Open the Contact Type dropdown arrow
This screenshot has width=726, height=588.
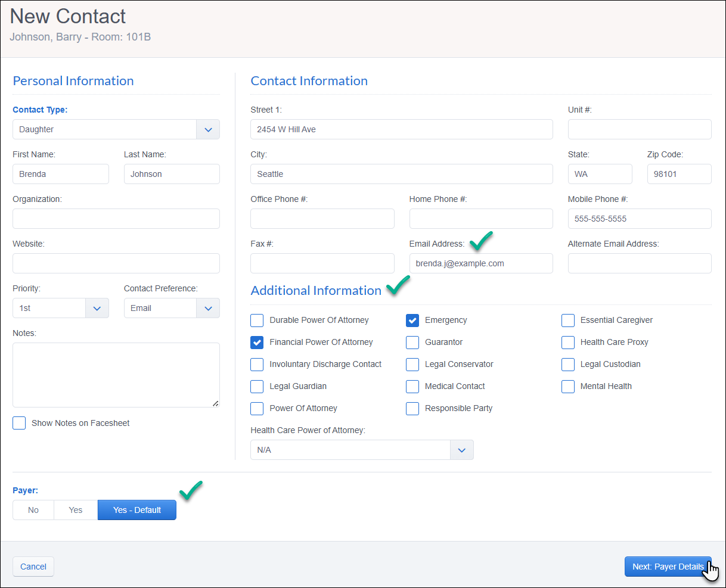click(x=208, y=129)
